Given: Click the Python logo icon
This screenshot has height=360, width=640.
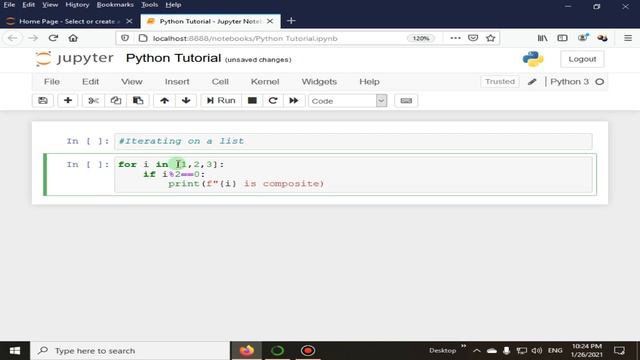Looking at the screenshot, I should click(x=533, y=59).
